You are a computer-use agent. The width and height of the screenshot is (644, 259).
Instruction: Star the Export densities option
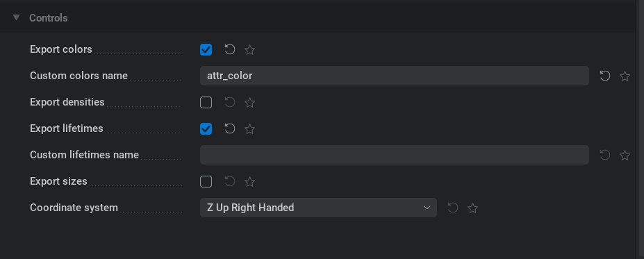click(x=249, y=103)
